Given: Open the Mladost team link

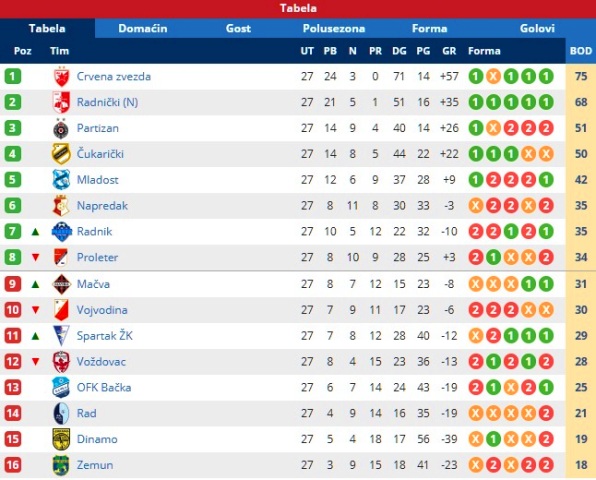Looking at the screenshot, I should tap(98, 180).
